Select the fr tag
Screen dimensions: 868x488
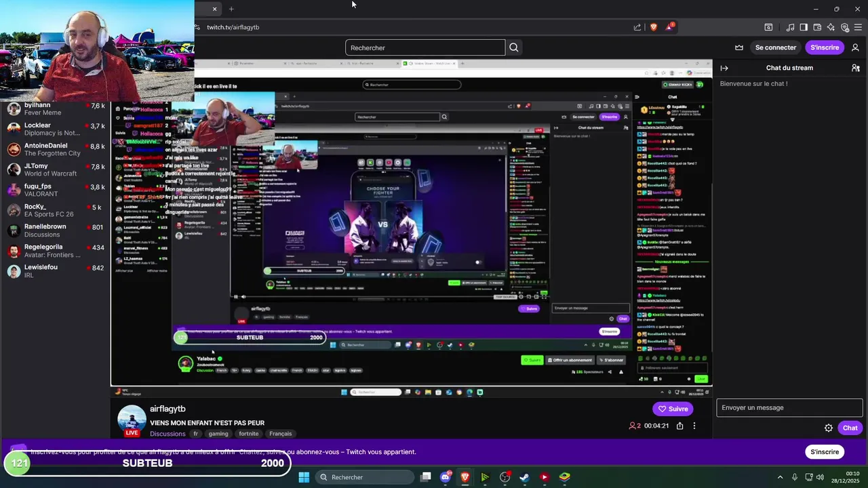[x=195, y=434]
